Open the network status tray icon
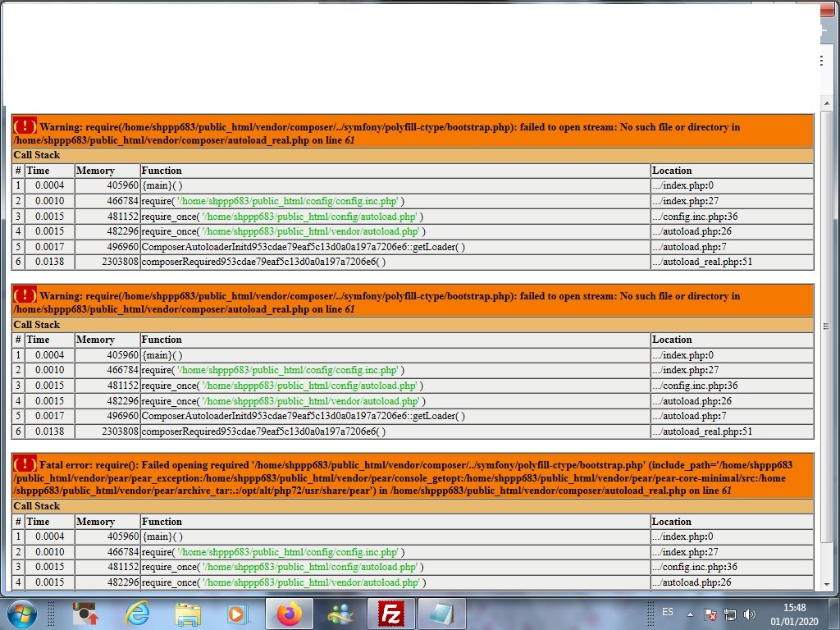 729,614
